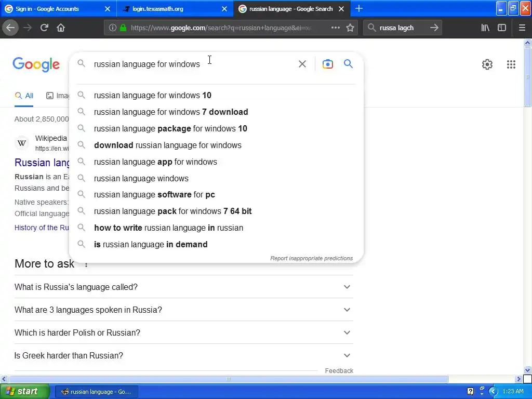Open the browser home page

tap(61, 28)
